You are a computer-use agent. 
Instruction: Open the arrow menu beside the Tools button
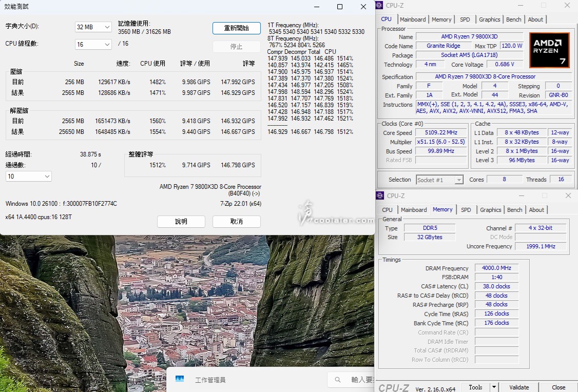click(x=494, y=387)
